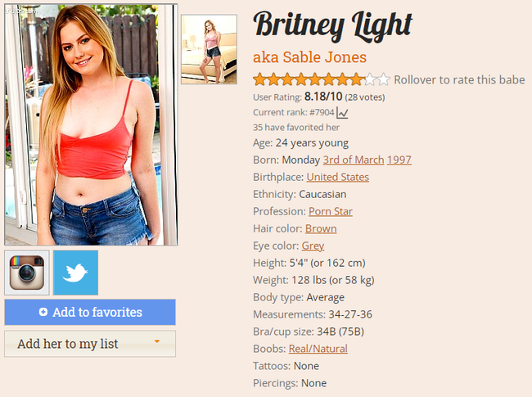
Task: Open the large main profile photo
Action: [91, 124]
